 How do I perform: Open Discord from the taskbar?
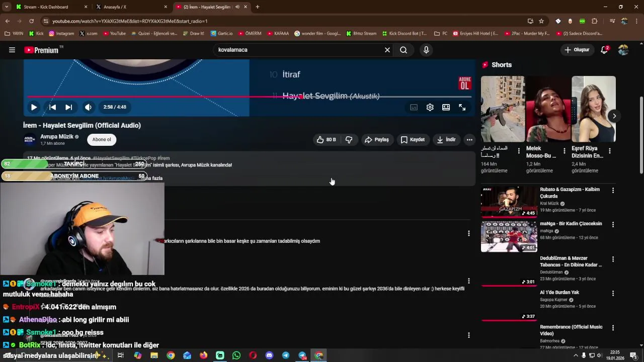[269, 355]
